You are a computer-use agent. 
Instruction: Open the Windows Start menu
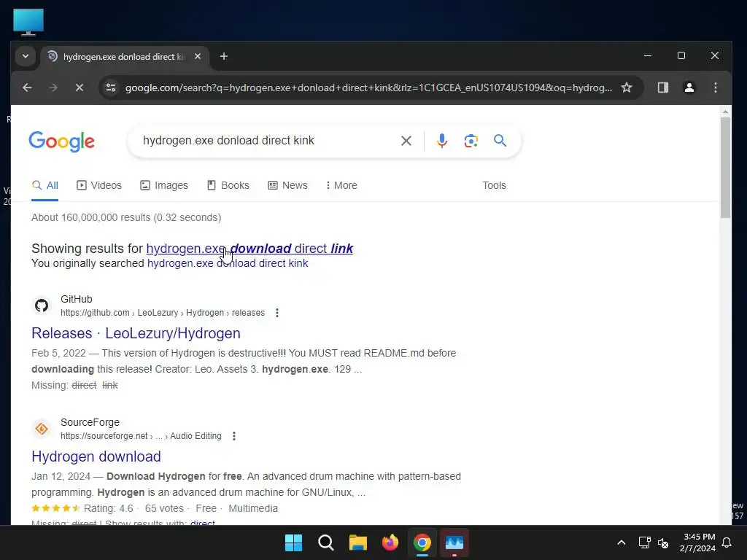tap(293, 542)
